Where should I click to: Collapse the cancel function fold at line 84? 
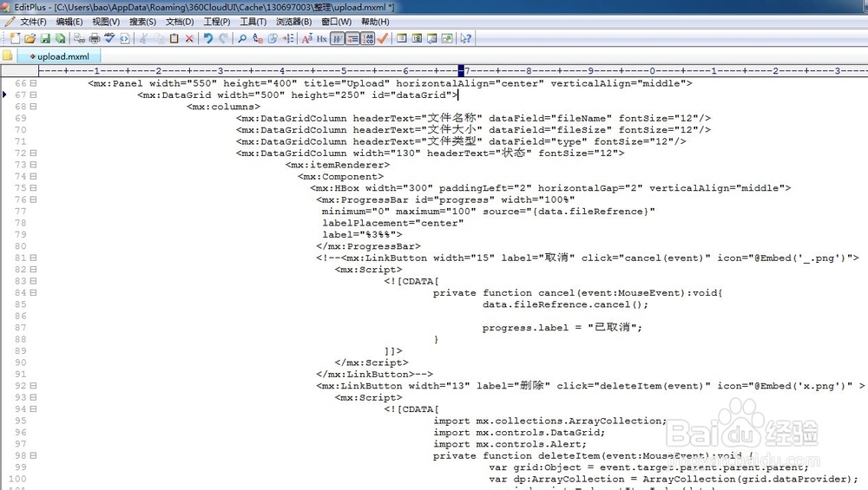[33, 292]
